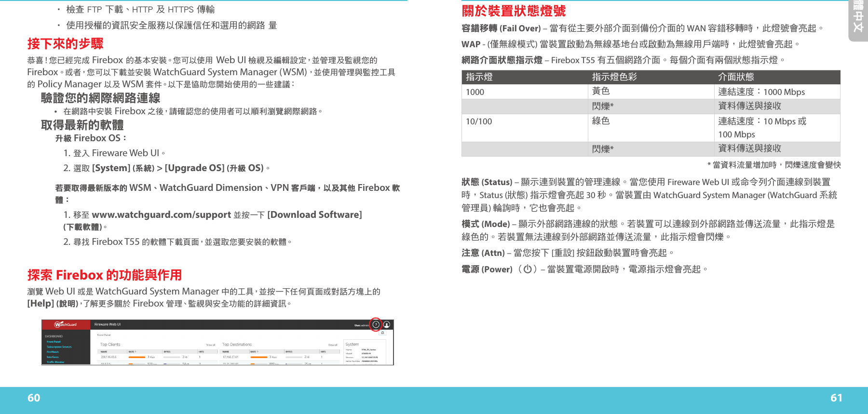Sort Top Clients by RATE column
This screenshot has width=868, height=414.
click(132, 352)
